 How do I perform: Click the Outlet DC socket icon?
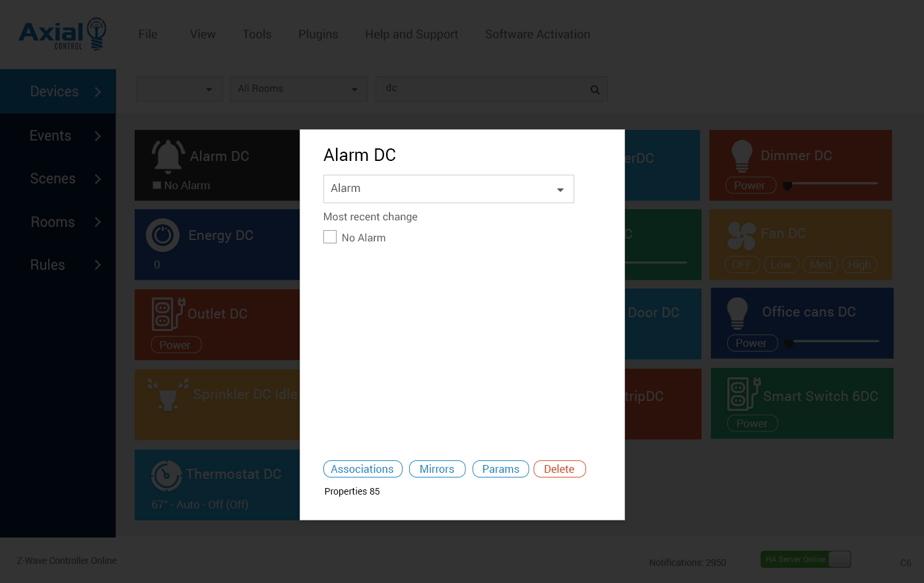click(168, 314)
